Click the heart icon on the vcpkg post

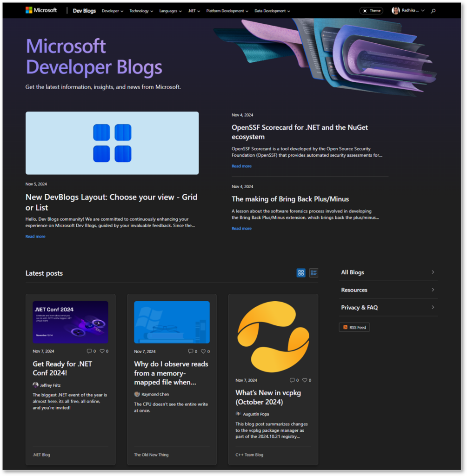coord(305,380)
